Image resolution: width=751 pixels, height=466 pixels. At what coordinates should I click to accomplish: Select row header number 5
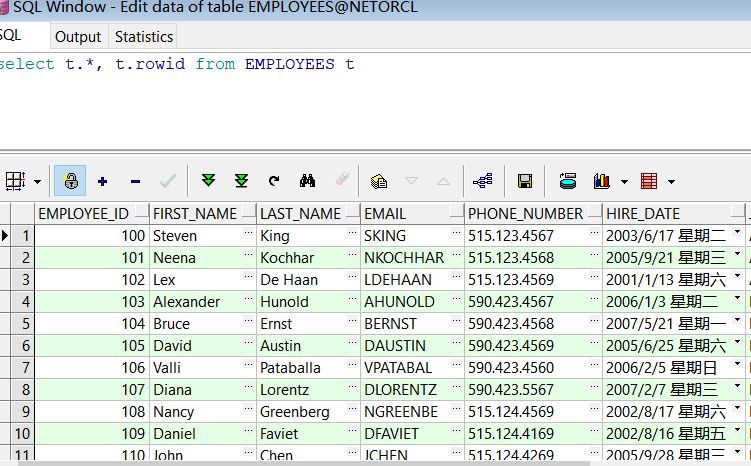click(x=22, y=324)
